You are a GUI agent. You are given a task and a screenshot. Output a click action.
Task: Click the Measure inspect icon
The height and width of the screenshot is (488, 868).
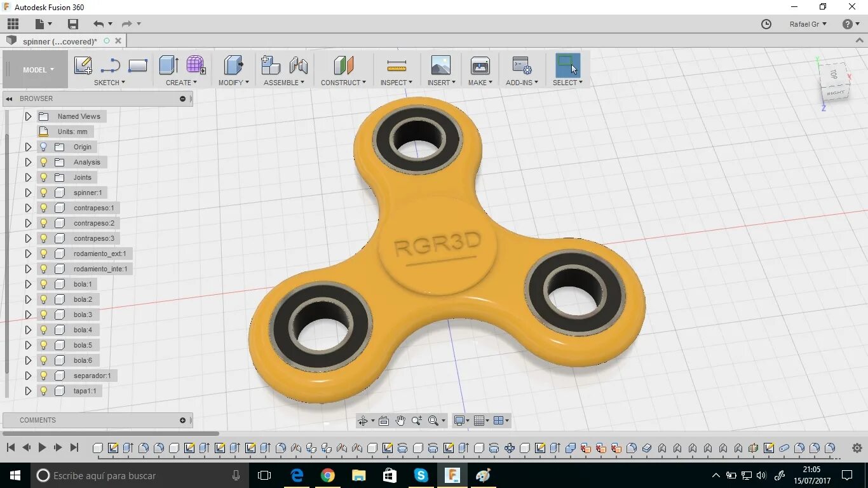pos(397,65)
